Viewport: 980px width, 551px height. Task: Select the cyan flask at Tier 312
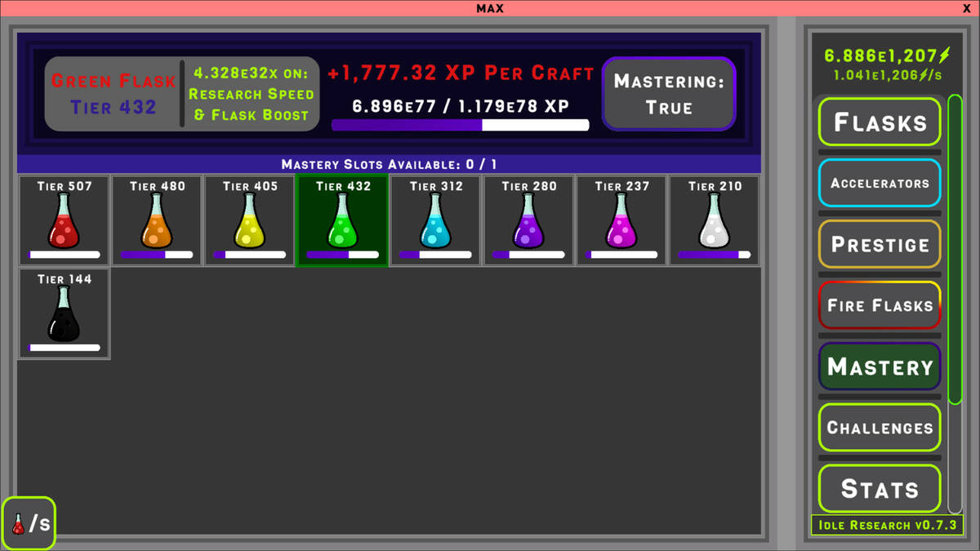pyautogui.click(x=436, y=220)
